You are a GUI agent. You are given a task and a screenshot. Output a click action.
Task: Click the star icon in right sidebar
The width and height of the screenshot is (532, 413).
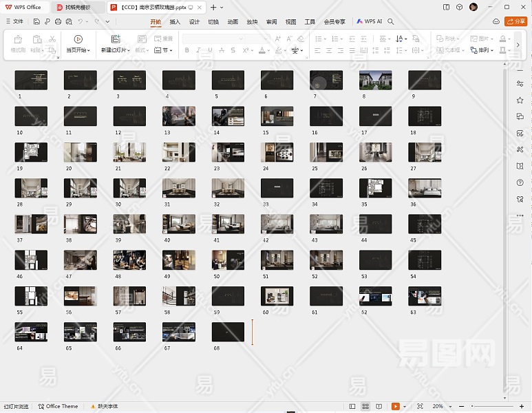pyautogui.click(x=520, y=100)
